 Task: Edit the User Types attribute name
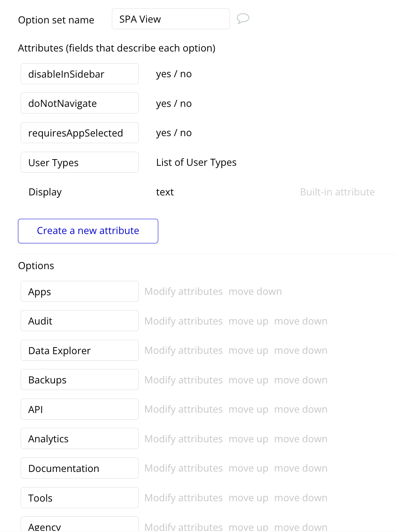(x=80, y=163)
